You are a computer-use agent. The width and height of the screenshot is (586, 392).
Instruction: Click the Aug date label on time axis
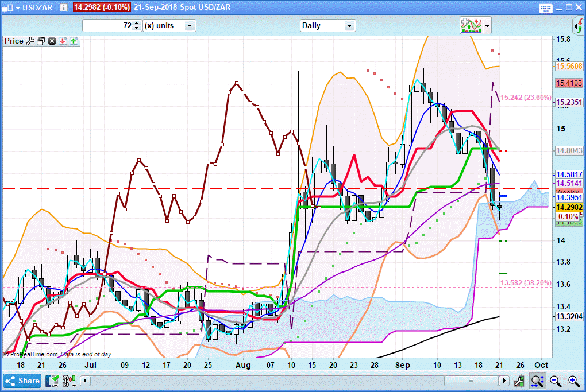pyautogui.click(x=243, y=365)
